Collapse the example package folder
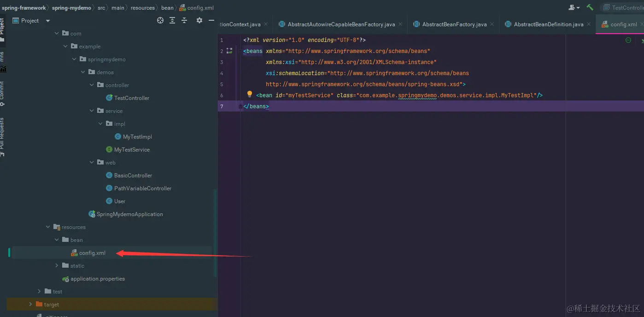The width and height of the screenshot is (644, 317). click(x=65, y=47)
